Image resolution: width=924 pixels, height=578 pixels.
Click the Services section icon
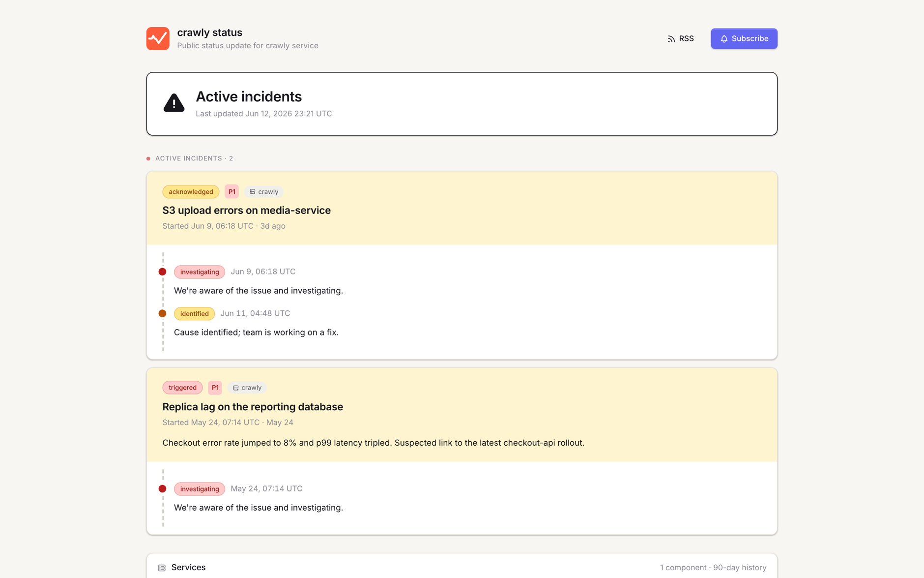162,568
